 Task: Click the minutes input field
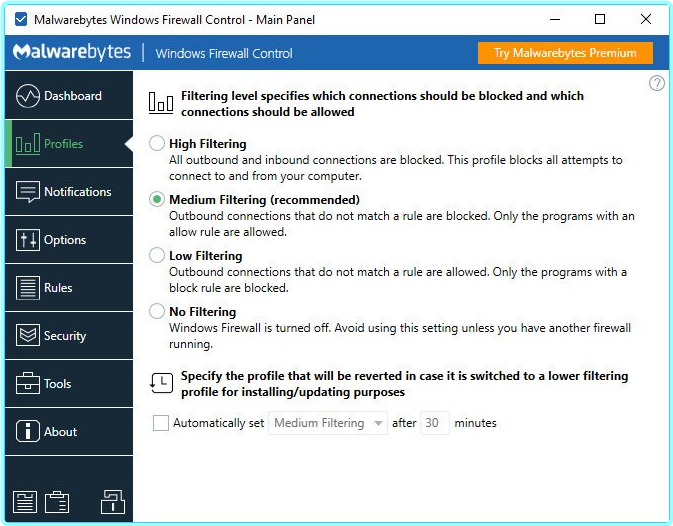[435, 423]
